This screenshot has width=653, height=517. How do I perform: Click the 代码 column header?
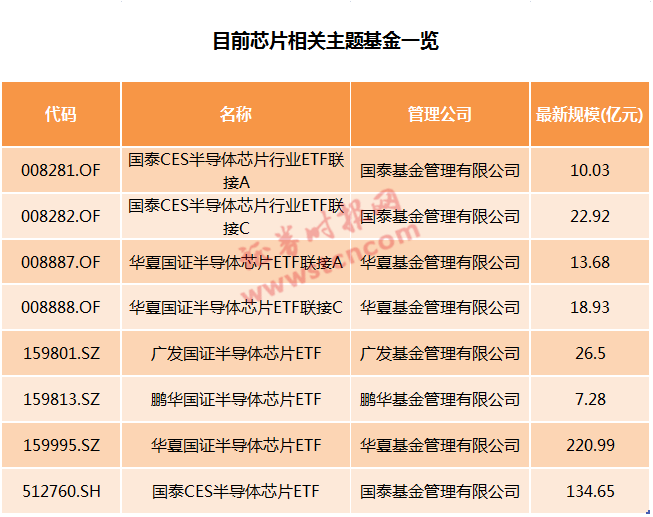point(61,114)
